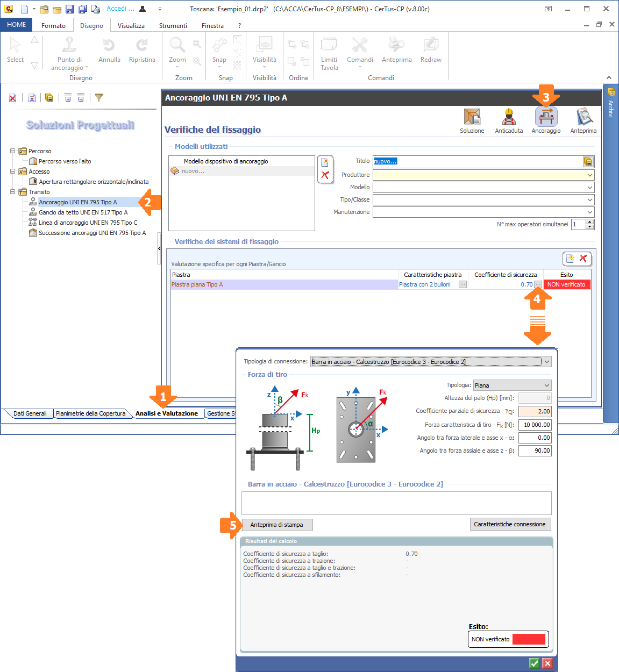Screen dimensions: 619x672
Task: Open the Coefficiente di sicurezza ellipsis button
Action: point(538,284)
